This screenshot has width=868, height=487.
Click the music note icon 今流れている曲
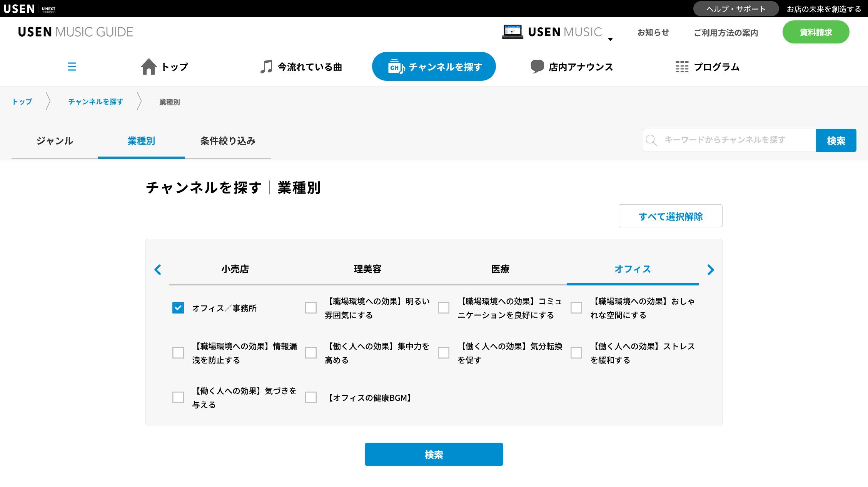click(x=266, y=67)
